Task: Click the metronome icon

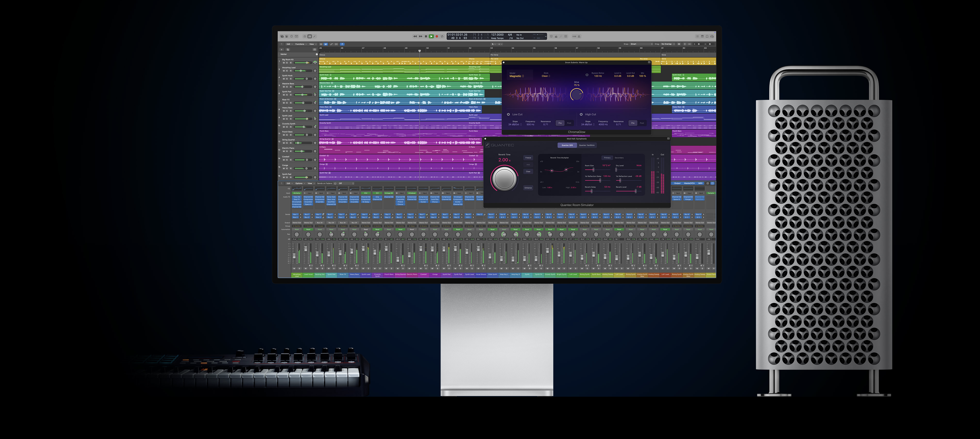Action: [579, 36]
